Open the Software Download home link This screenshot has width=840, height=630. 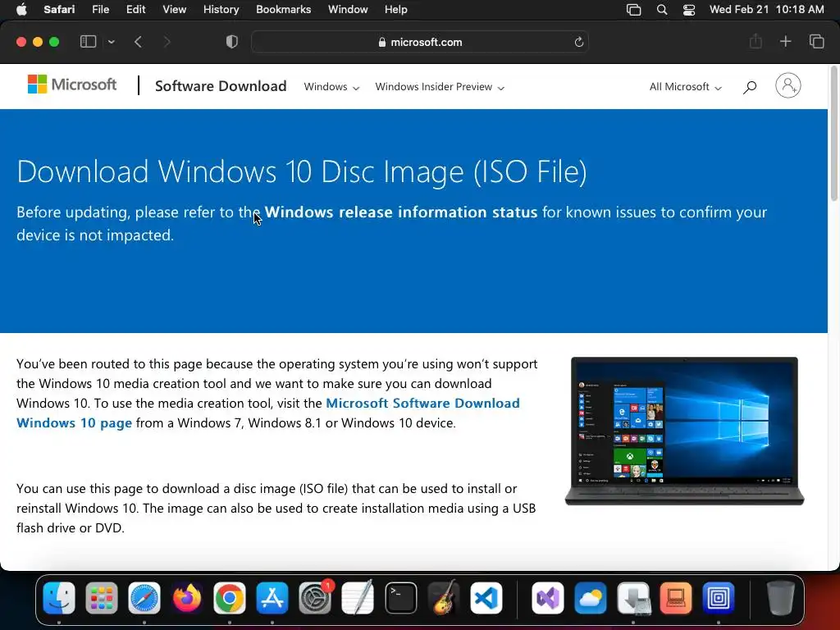pyautogui.click(x=221, y=86)
